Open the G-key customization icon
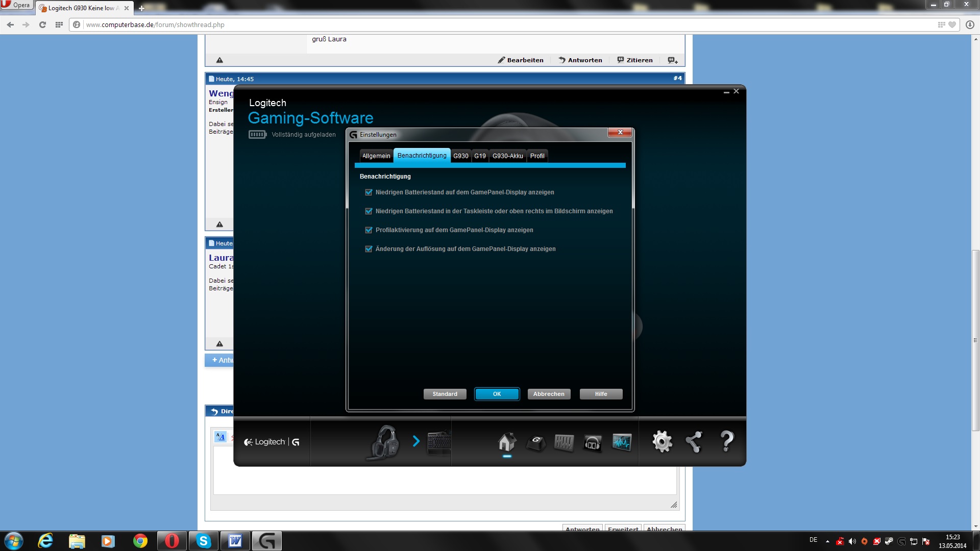 535,442
